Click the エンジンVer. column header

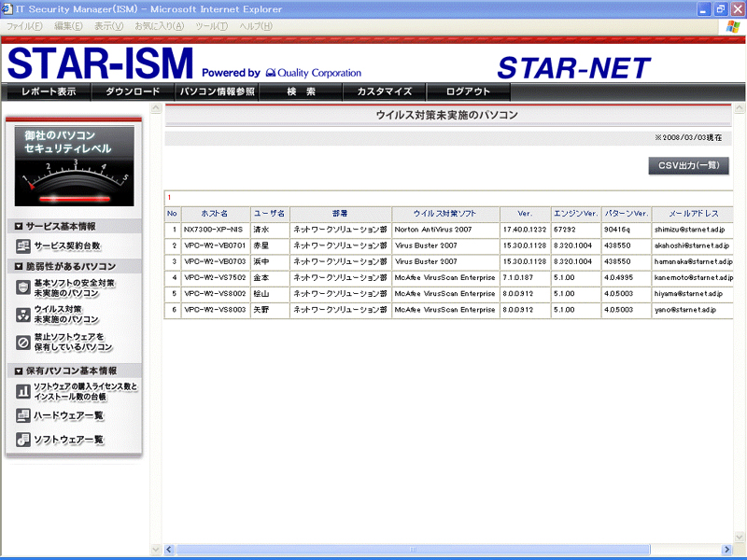tap(575, 214)
